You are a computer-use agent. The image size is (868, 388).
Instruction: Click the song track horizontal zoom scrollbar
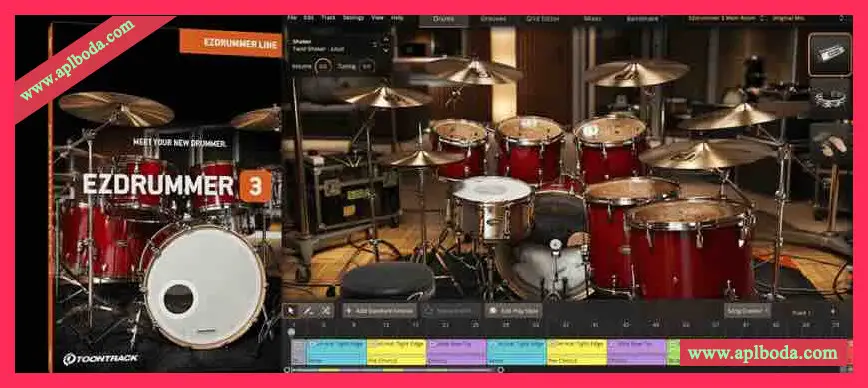pos(394,369)
